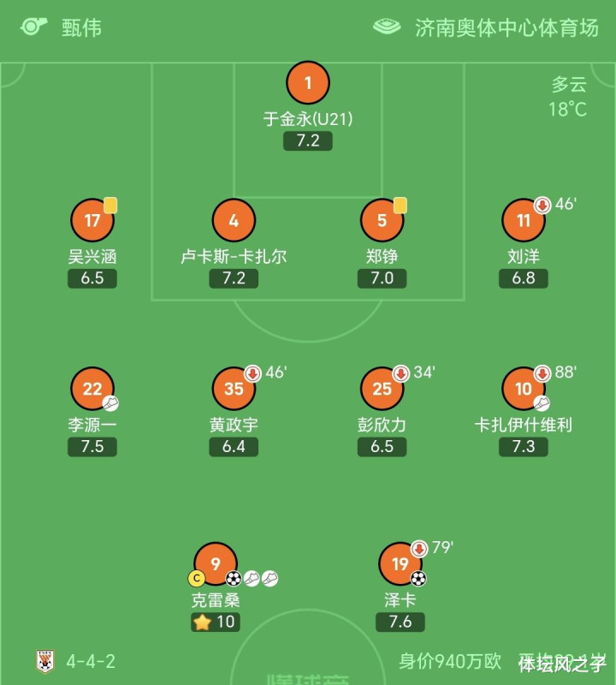The image size is (616, 685).
Task: Tap goal ball icon on player 19 泽卡
Action: [418, 579]
